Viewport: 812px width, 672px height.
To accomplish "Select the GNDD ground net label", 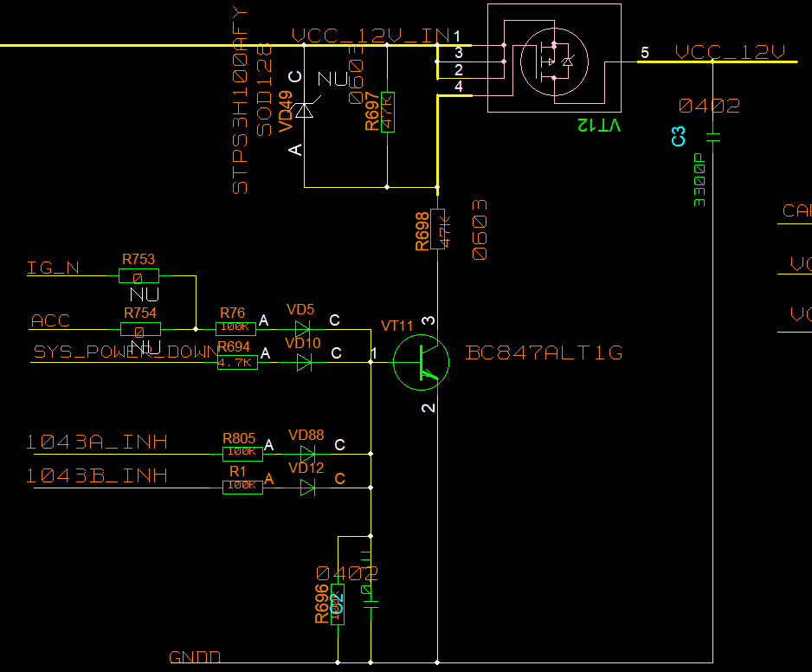I will click(195, 657).
